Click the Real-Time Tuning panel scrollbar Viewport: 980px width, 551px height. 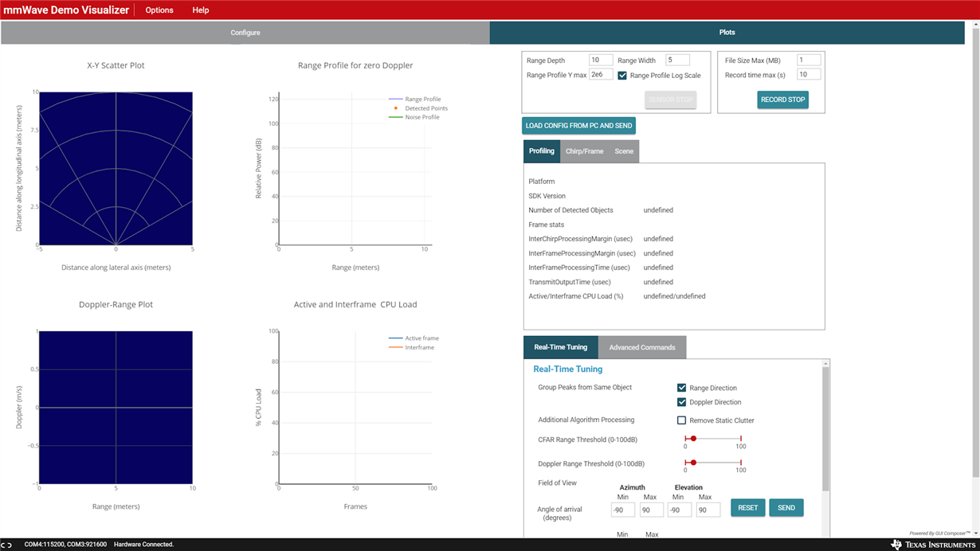coord(825,430)
